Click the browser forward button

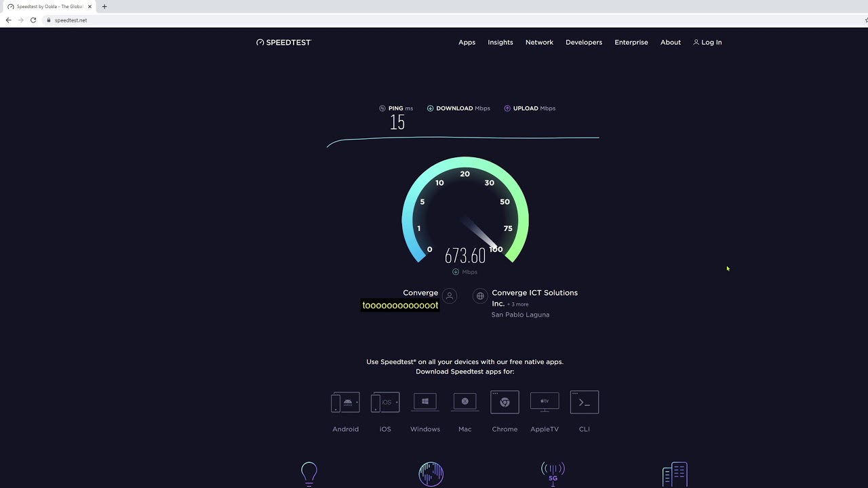(20, 20)
